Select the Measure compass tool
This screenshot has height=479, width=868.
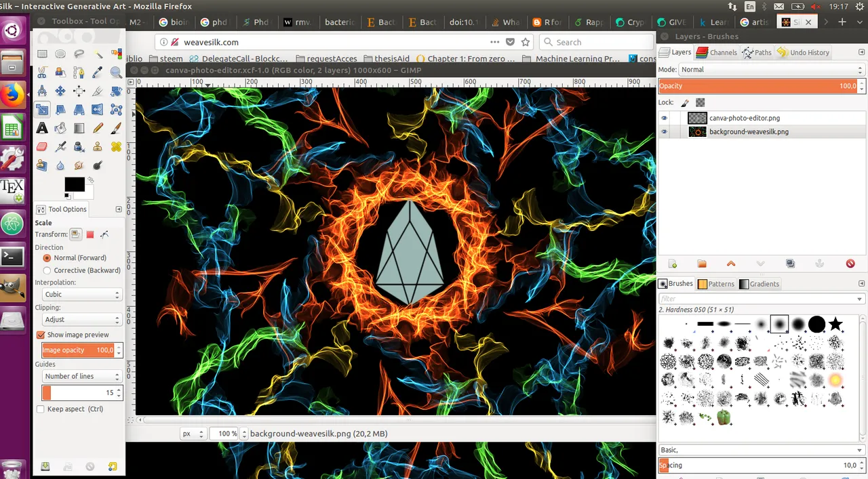coord(42,91)
